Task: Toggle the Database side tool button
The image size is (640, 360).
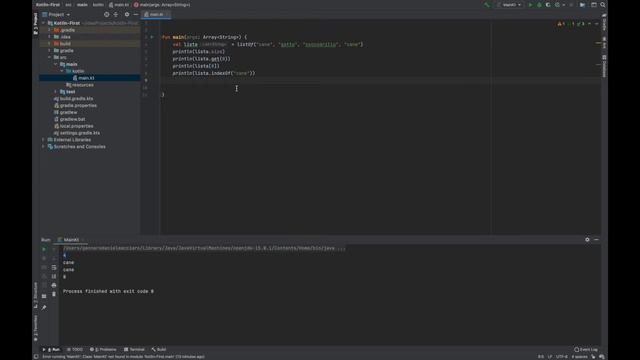Action: pos(604,66)
